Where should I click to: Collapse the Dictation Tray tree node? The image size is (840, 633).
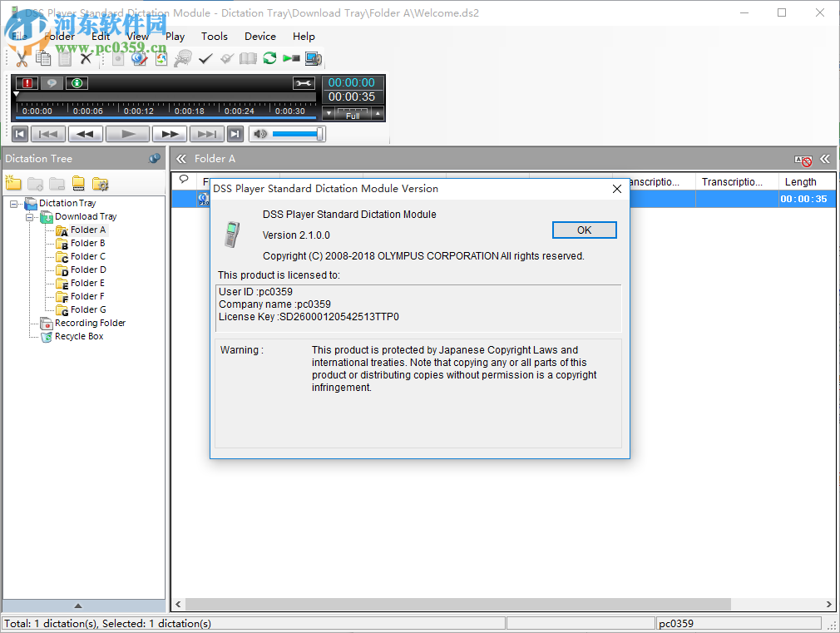click(x=14, y=204)
